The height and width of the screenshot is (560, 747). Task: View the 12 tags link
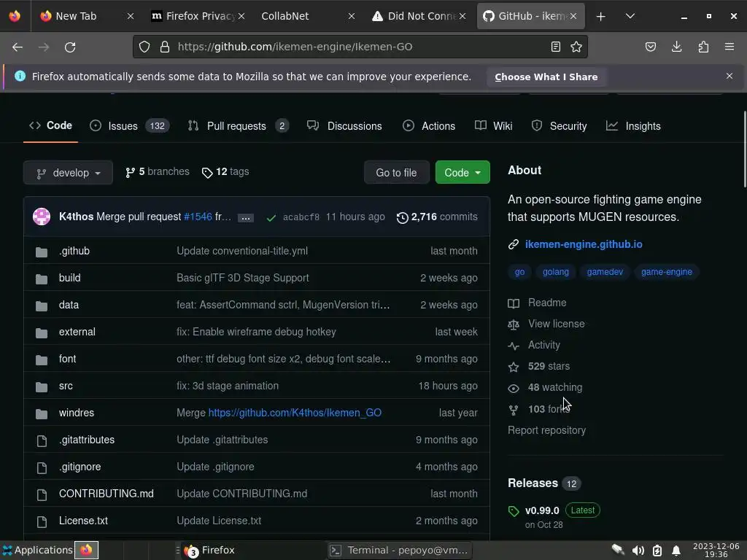[x=225, y=172]
